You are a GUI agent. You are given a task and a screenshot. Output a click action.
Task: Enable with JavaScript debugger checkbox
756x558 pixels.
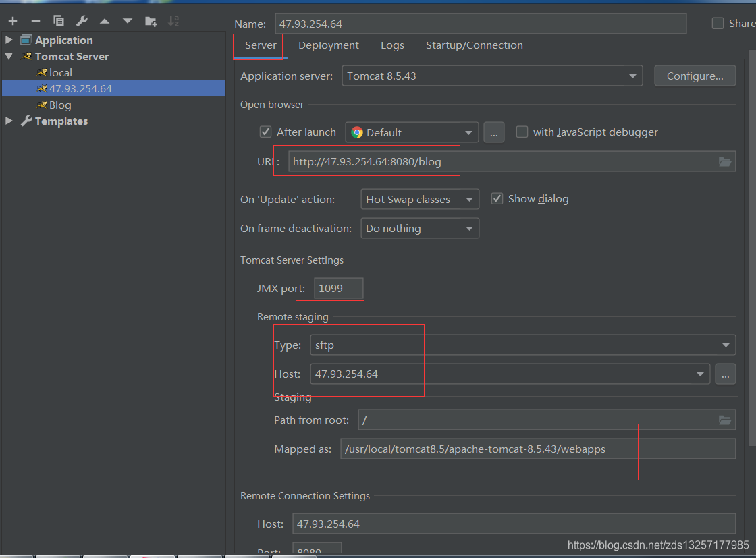point(522,132)
